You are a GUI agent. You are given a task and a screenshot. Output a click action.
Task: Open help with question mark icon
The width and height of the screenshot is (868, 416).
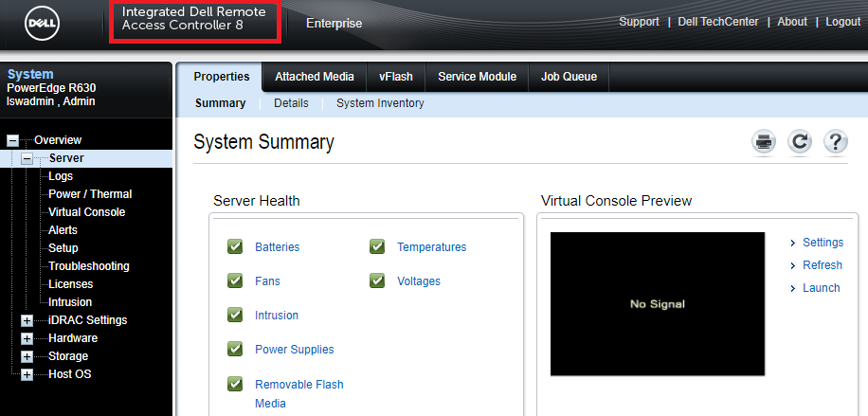point(836,142)
